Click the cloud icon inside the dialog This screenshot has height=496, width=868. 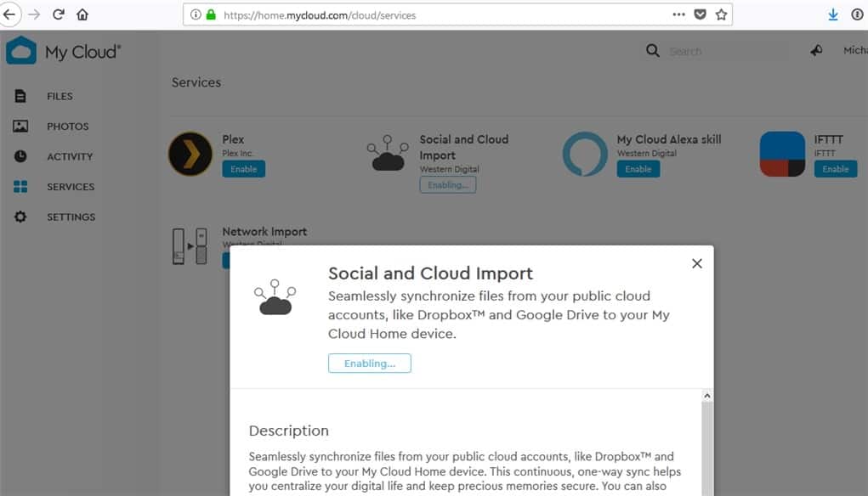click(x=275, y=297)
